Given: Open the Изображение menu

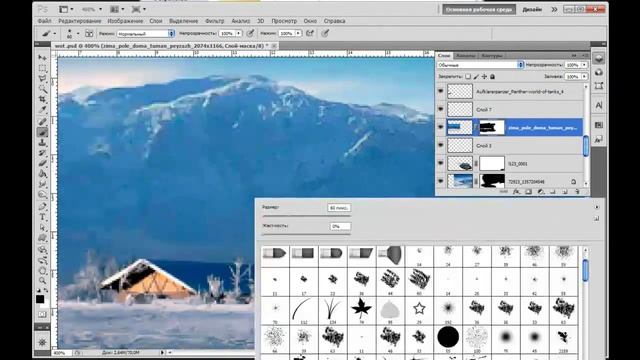Looking at the screenshot, I should [x=125, y=21].
